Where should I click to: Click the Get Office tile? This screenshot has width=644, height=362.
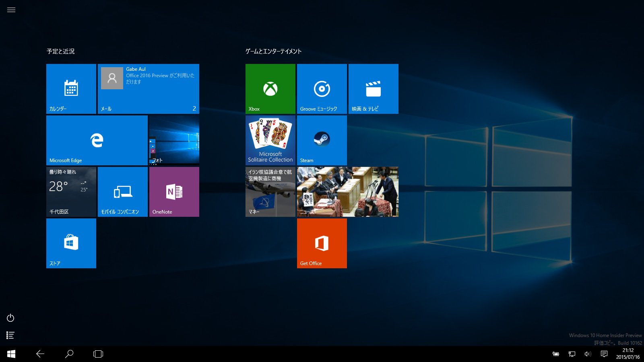322,243
